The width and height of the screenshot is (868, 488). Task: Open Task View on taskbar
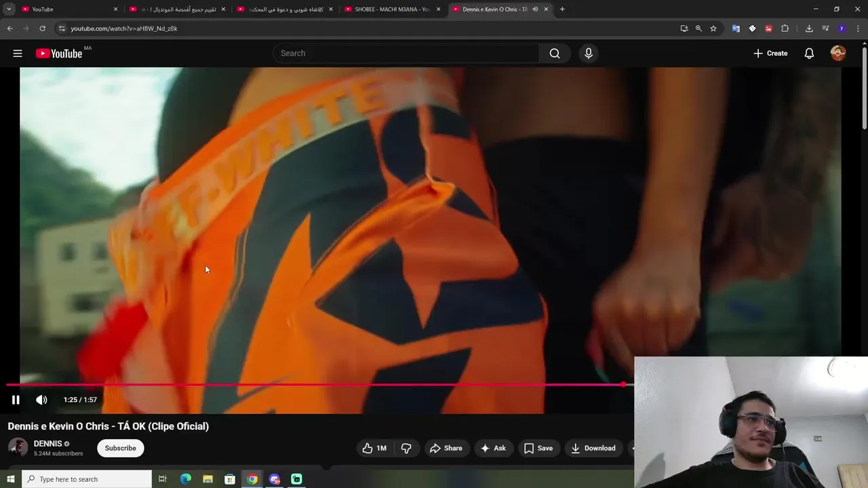[163, 479]
